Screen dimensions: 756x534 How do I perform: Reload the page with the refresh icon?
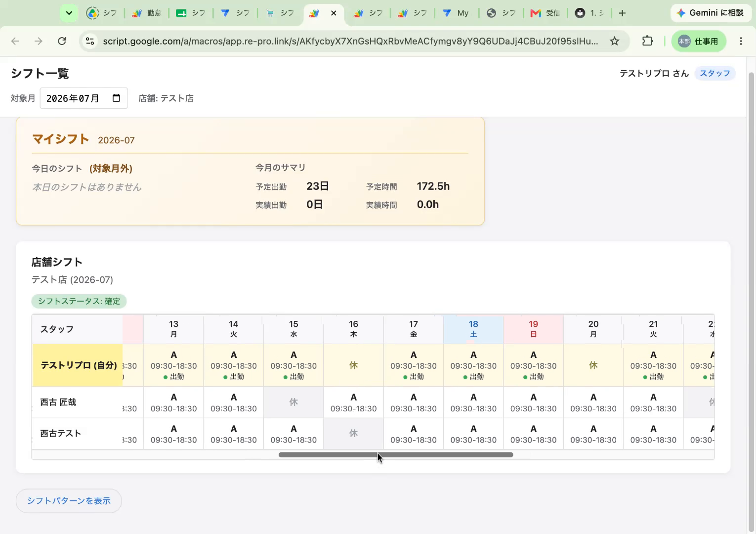pos(62,41)
